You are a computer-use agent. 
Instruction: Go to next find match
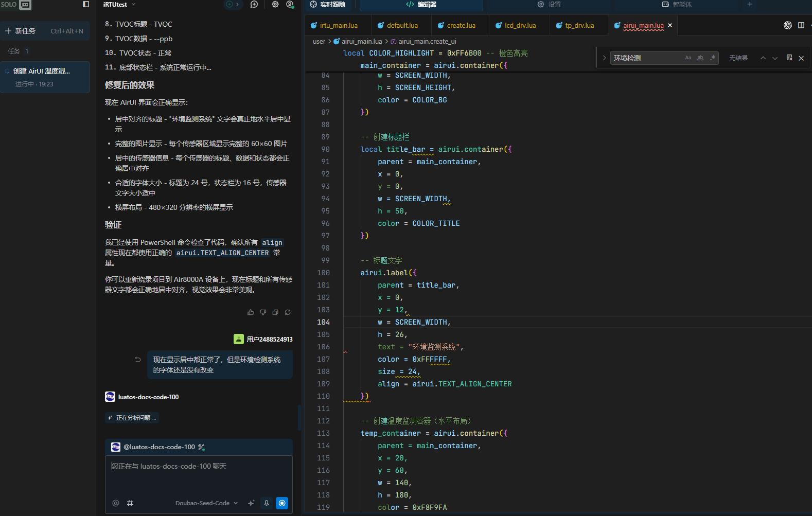point(775,58)
